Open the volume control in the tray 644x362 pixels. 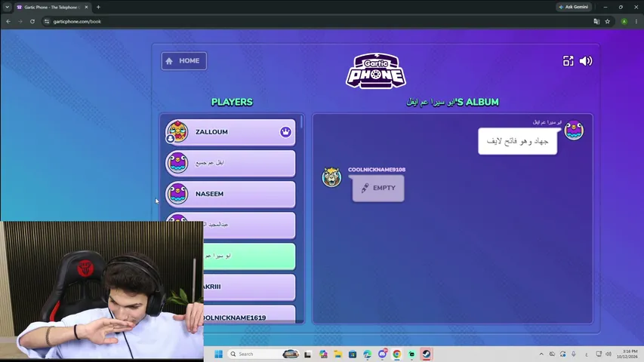609,354
